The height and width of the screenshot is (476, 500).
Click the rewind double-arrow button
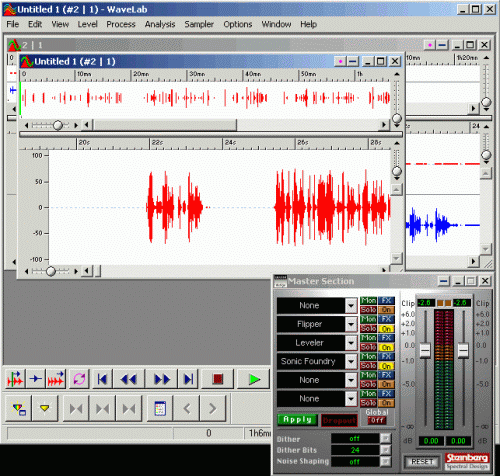[x=129, y=379]
